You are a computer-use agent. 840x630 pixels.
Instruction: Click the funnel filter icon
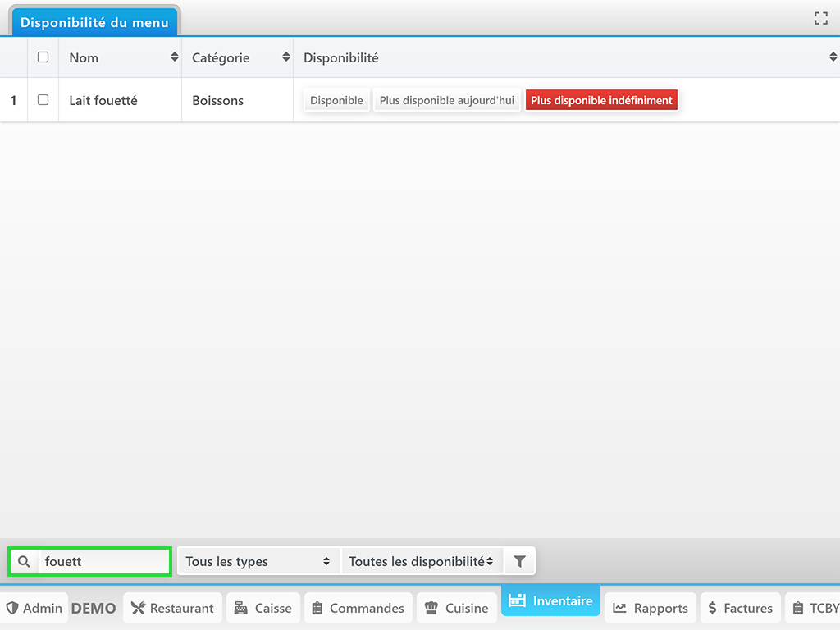coord(519,562)
